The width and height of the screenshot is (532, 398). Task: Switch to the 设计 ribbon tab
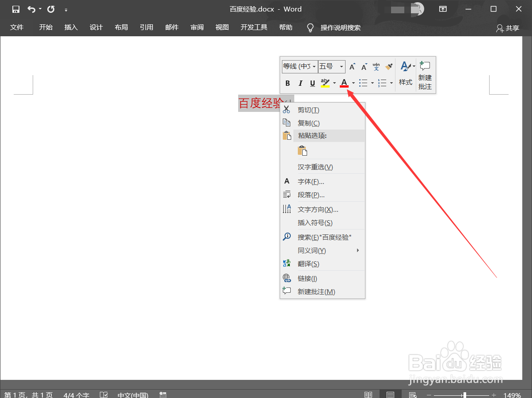(96, 27)
